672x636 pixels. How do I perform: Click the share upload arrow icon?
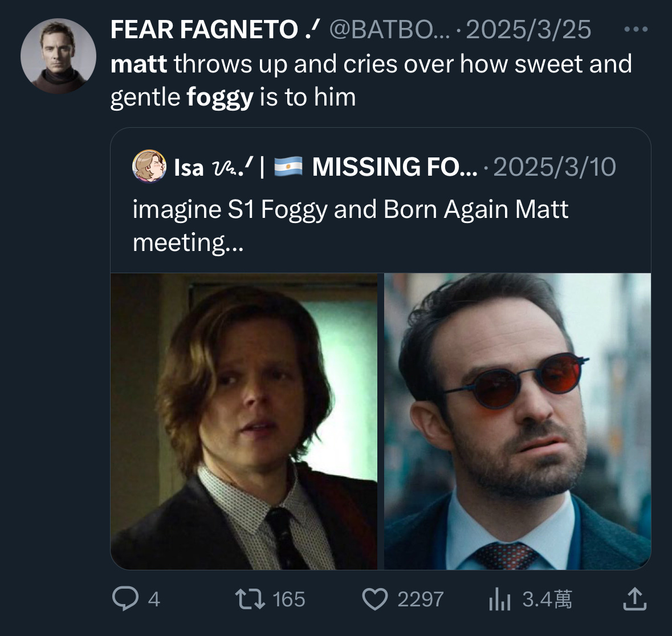634,599
